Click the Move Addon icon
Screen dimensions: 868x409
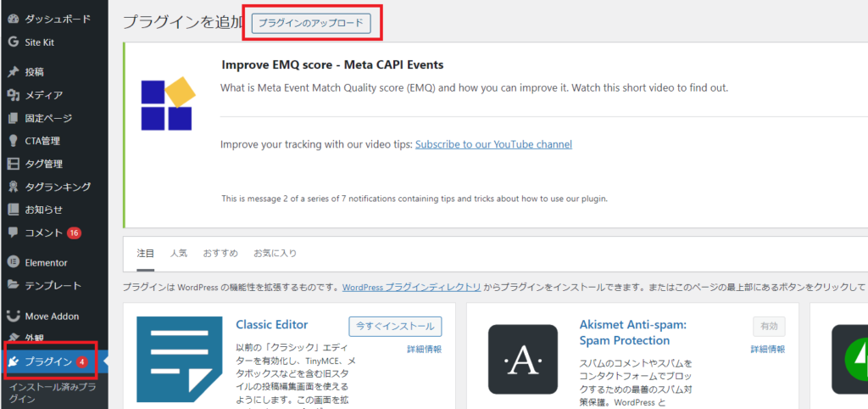coord(14,316)
